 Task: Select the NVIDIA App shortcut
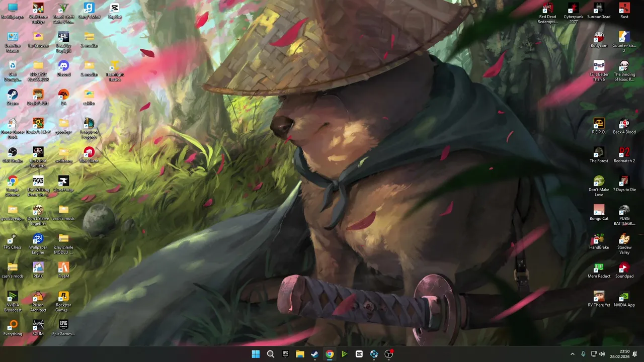tap(624, 299)
